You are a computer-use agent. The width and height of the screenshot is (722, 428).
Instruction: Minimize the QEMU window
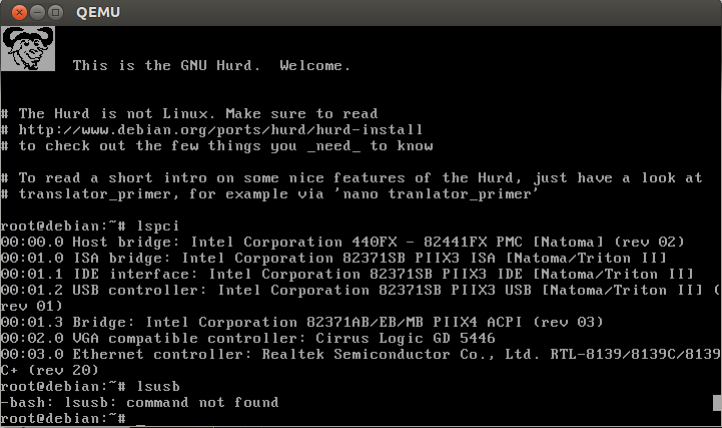point(37,12)
